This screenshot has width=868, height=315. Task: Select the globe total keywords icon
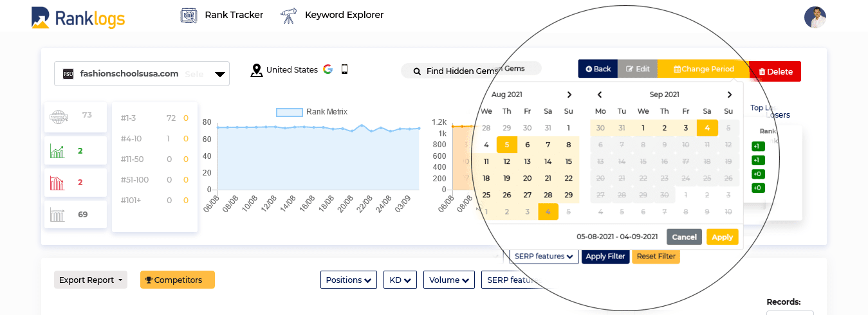point(58,117)
